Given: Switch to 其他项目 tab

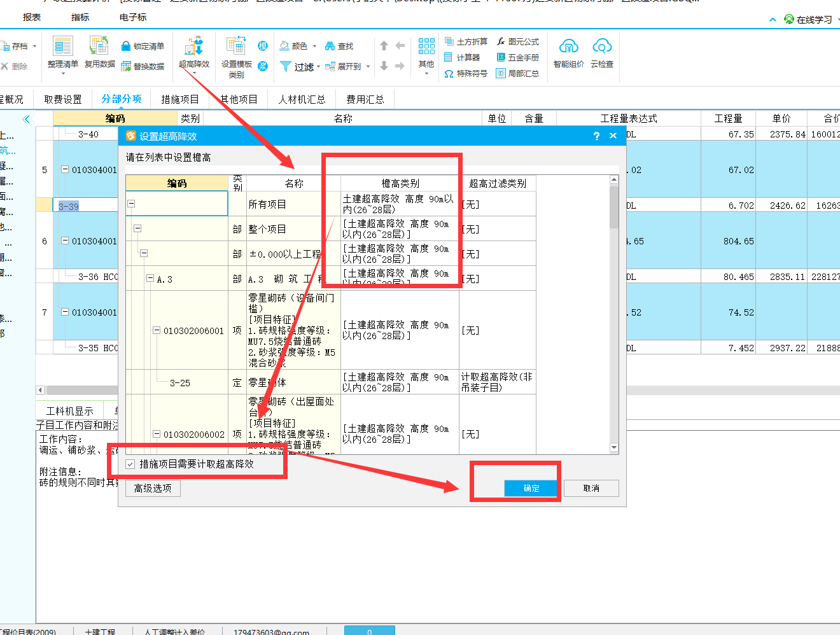Looking at the screenshot, I should coord(239,99).
